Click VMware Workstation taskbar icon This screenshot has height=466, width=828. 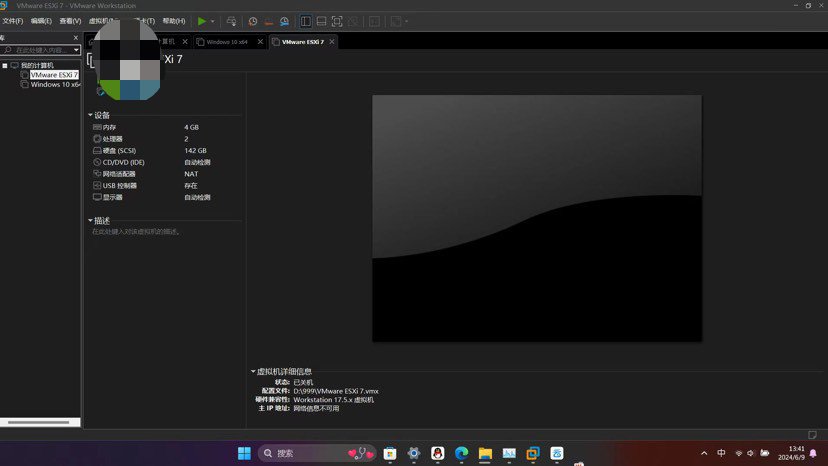(x=533, y=453)
